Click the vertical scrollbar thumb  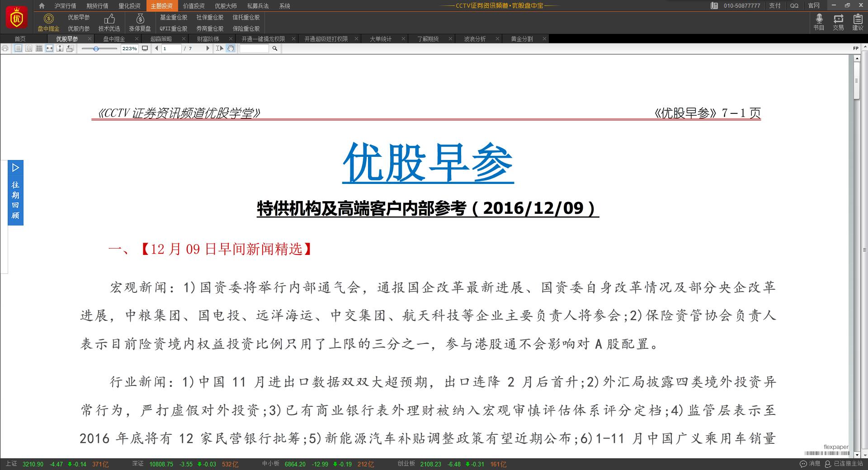point(857,81)
